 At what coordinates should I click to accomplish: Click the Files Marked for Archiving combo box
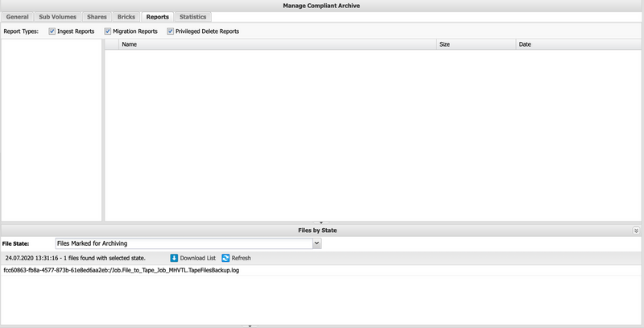pos(184,243)
